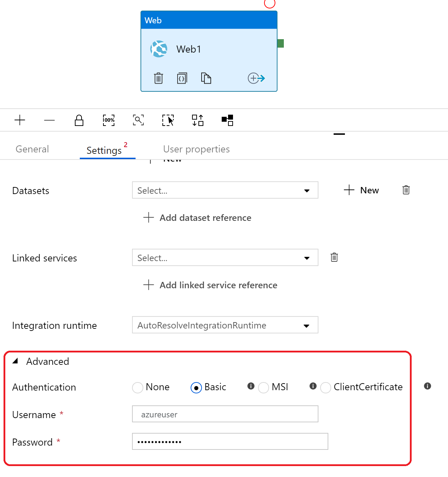Zoom canvas to fit

click(138, 120)
